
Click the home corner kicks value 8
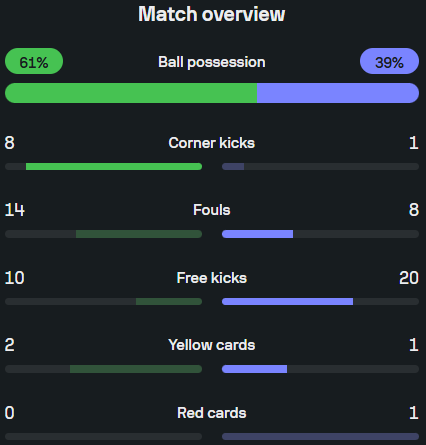(10, 143)
